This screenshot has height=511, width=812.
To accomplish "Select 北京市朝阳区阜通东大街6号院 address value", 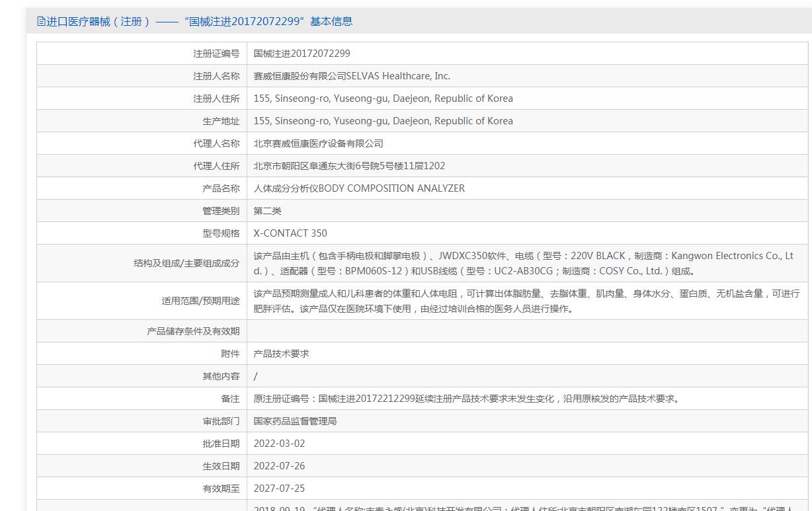I will [350, 166].
